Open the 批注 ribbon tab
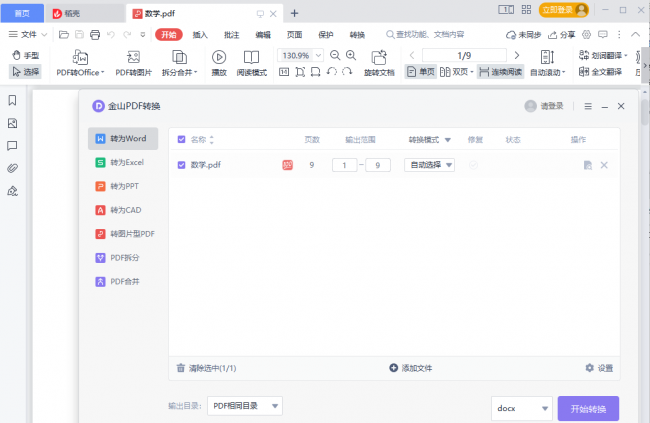The image size is (650, 423). [x=231, y=35]
